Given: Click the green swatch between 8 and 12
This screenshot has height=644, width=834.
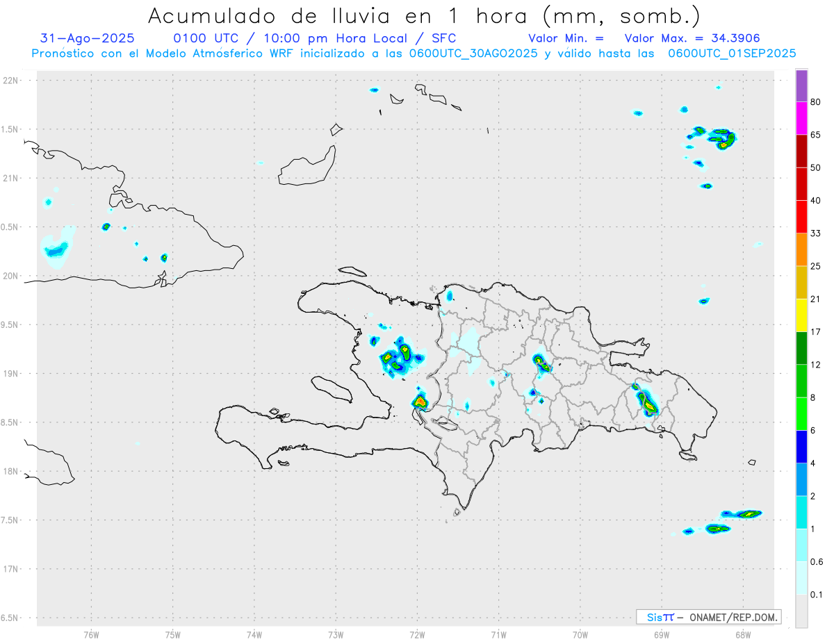Looking at the screenshot, I should 801,381.
